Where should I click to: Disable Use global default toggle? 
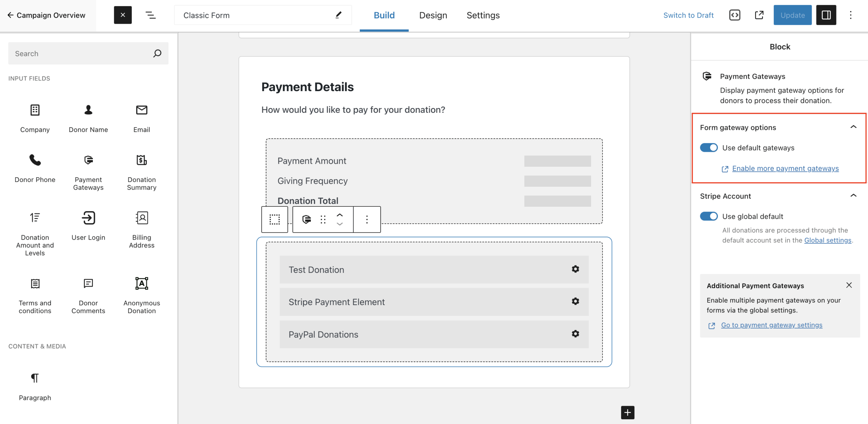[709, 216]
